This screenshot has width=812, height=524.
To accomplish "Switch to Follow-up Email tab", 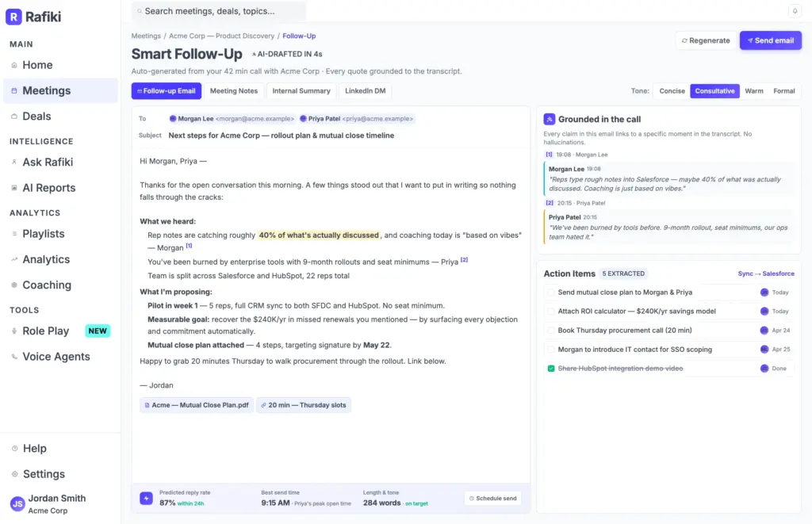I will 167,91.
